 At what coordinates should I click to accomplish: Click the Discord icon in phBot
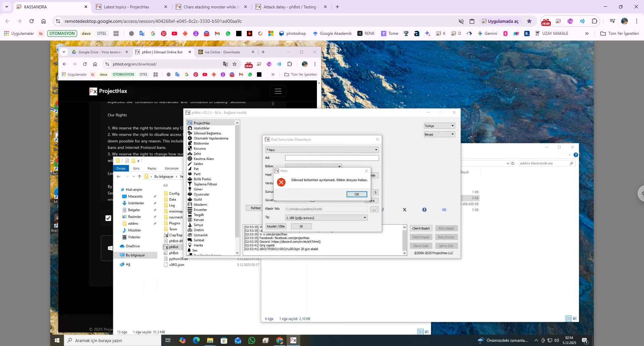(x=444, y=210)
